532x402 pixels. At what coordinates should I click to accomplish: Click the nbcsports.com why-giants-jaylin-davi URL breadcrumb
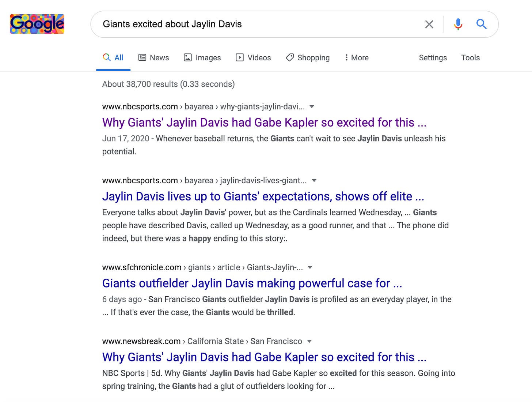[204, 107]
